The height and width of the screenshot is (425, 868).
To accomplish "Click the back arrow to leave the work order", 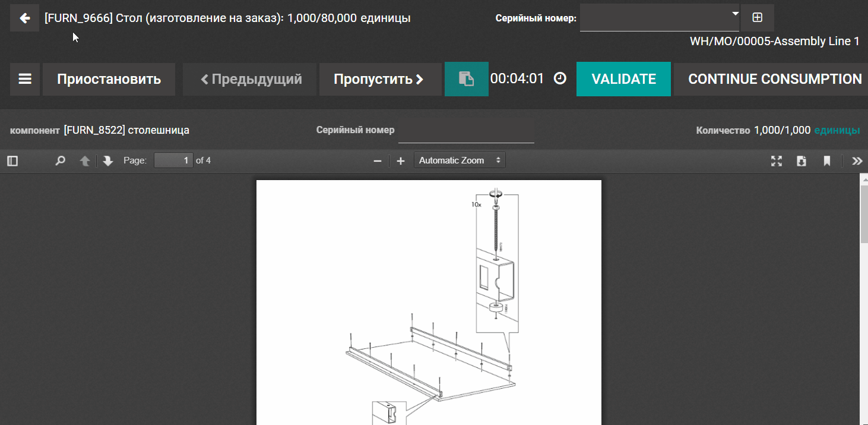I will coord(24,17).
